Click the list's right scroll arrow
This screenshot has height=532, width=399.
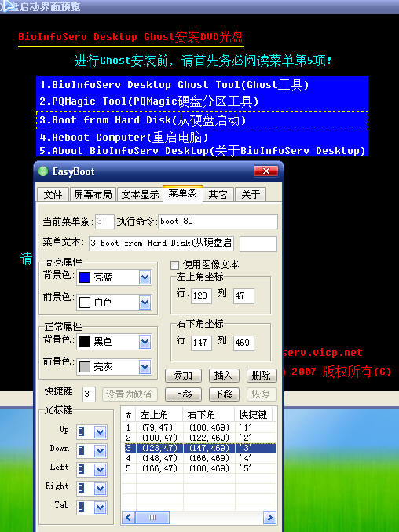[270, 518]
